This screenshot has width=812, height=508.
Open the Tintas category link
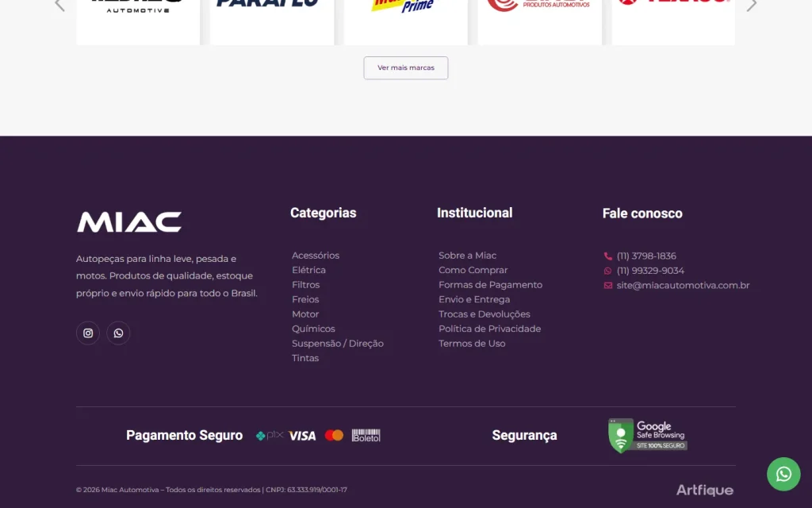(305, 358)
